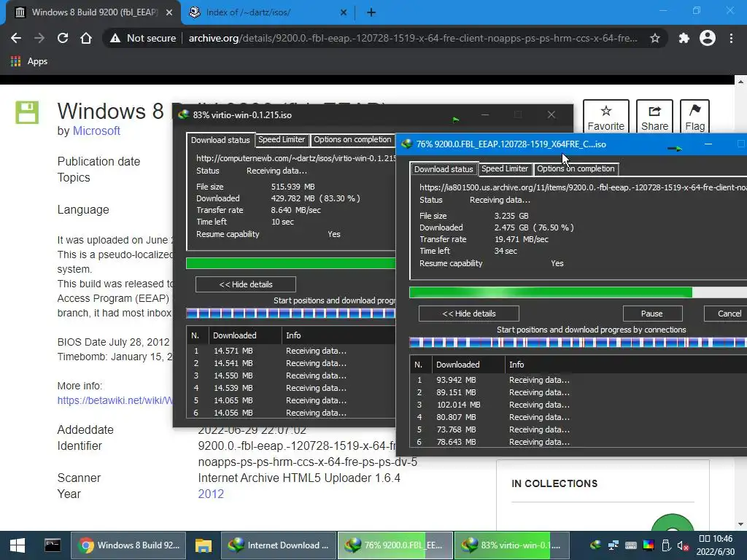The height and width of the screenshot is (560, 747).
Task: Click the Info column header in virtio-win window
Action: (338, 335)
